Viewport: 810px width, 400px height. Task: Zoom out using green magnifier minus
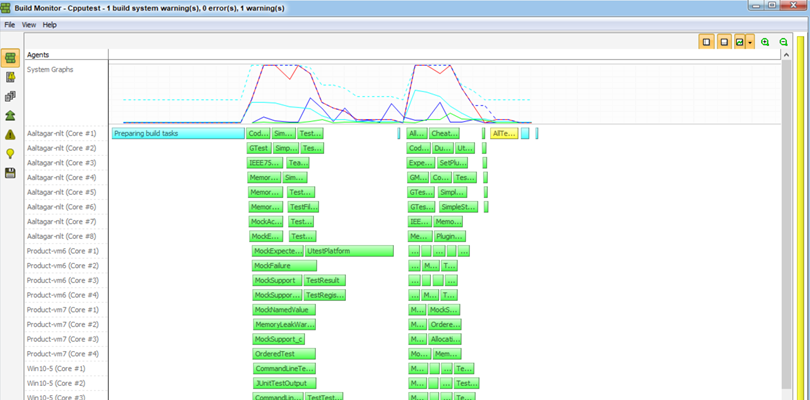[x=783, y=42]
